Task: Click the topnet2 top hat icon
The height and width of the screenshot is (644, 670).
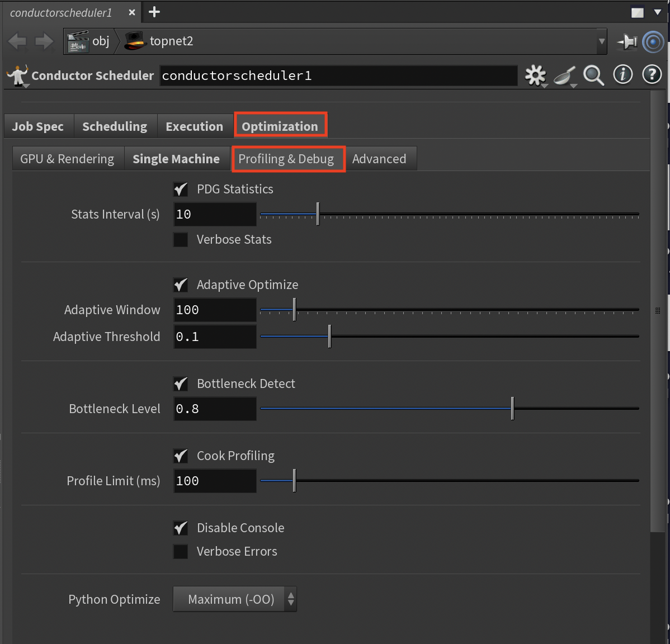Action: [135, 41]
